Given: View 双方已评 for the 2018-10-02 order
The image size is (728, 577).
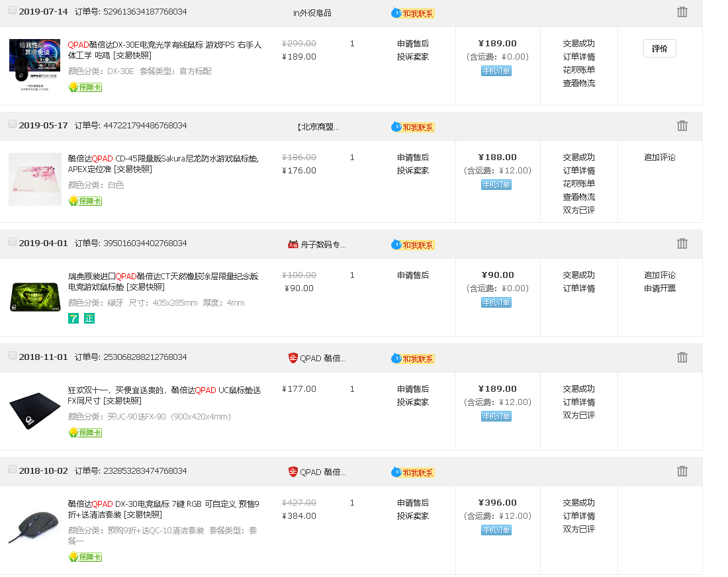Looking at the screenshot, I should pyautogui.click(x=579, y=529).
